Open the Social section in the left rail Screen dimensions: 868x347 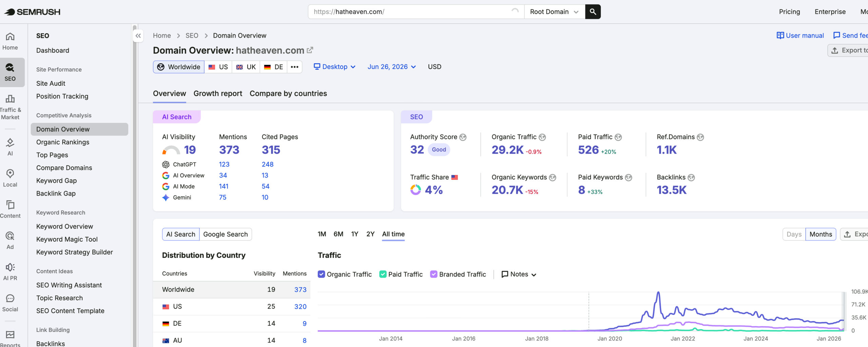click(x=10, y=303)
